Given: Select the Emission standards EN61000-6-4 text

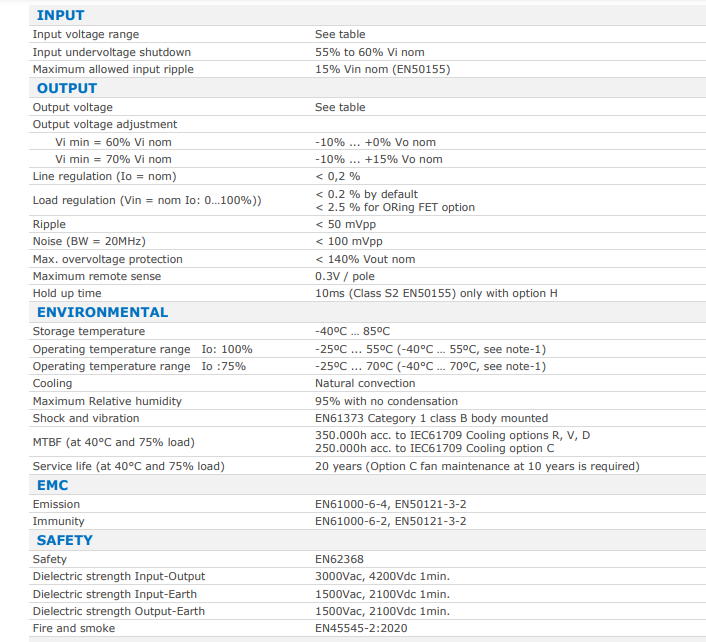Looking at the screenshot, I should (x=352, y=504).
